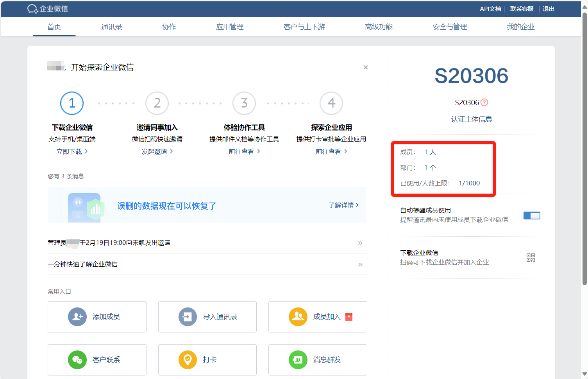Click the 成员加入 yellow people icon
Screen dimensions: 588x379
tap(298, 317)
